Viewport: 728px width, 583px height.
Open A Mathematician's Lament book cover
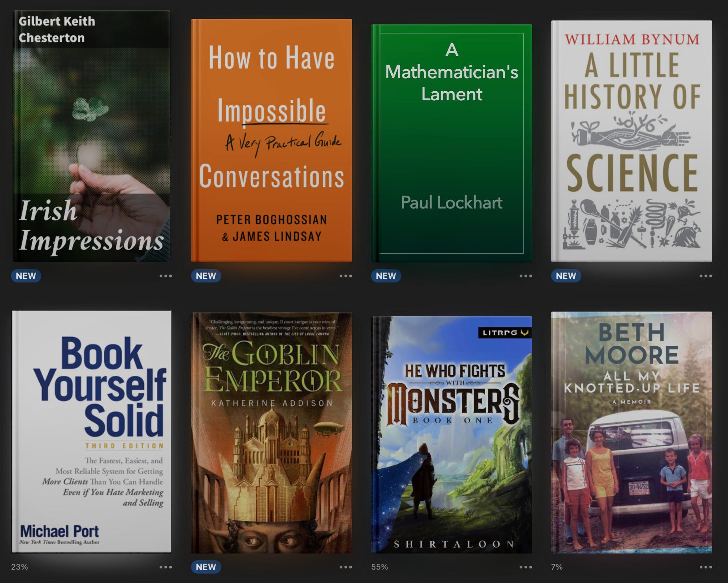[452, 143]
